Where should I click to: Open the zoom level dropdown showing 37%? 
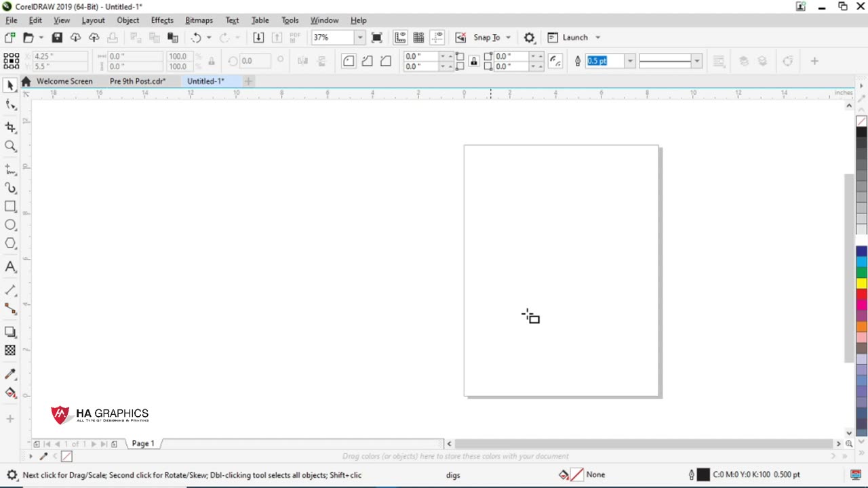(359, 37)
